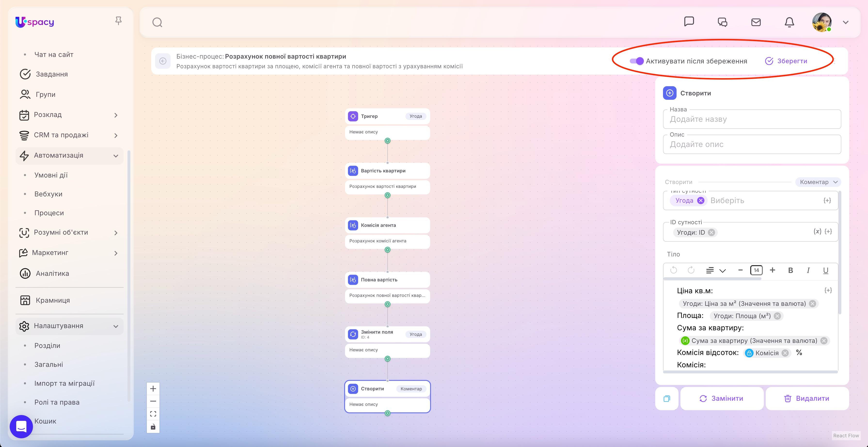Click the Опис input field

tap(752, 144)
